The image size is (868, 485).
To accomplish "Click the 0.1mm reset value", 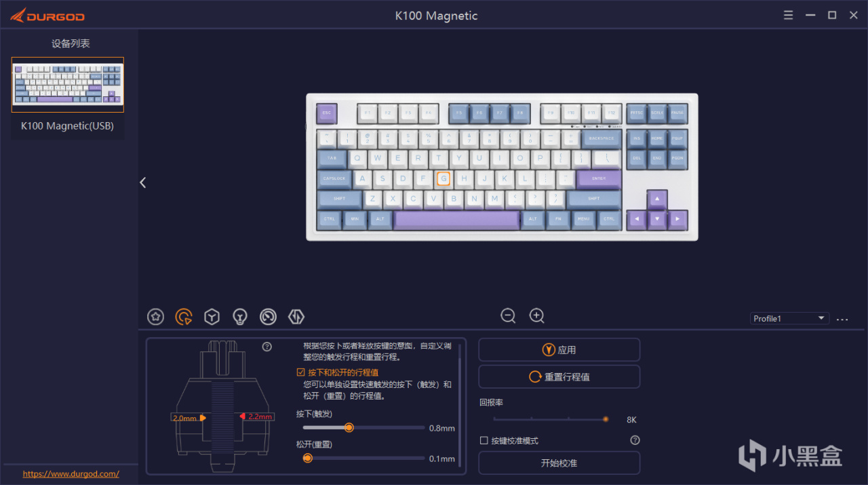I will click(x=442, y=459).
